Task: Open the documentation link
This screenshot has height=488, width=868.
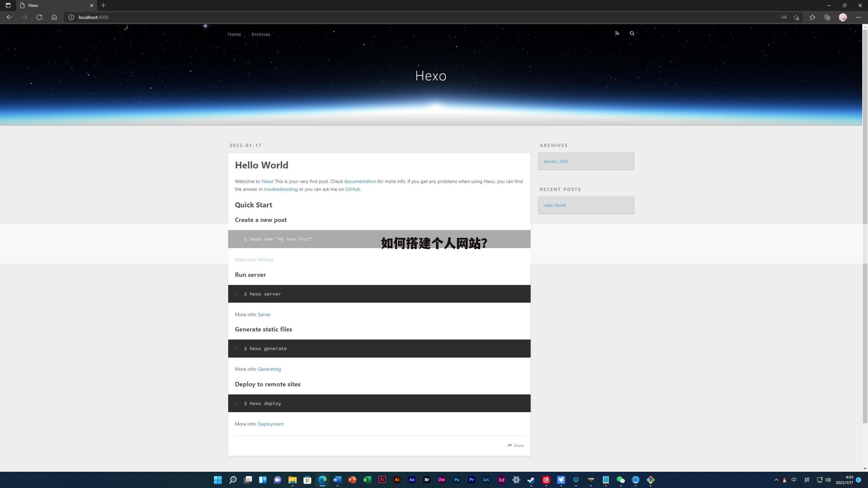Action: pos(360,181)
